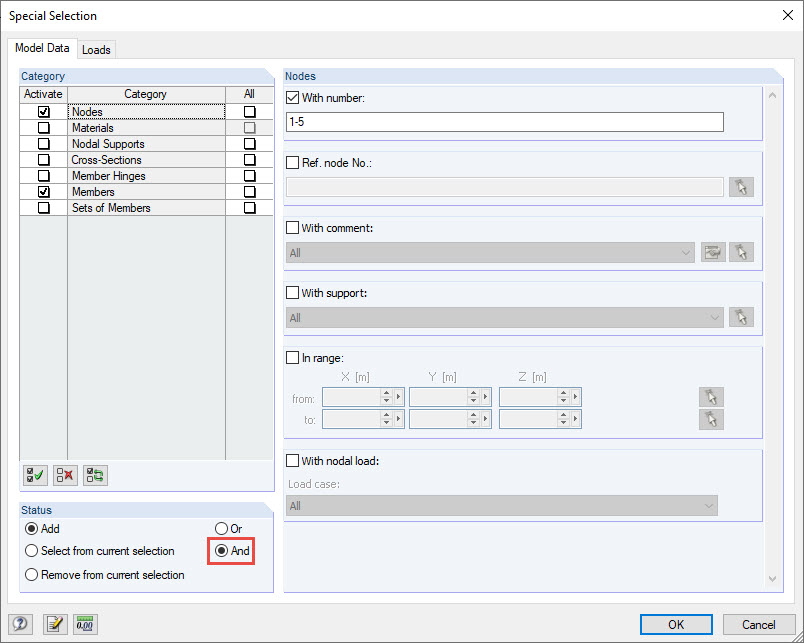Open the comments editor via the pencil icon
This screenshot has height=643, width=804.
[55, 624]
